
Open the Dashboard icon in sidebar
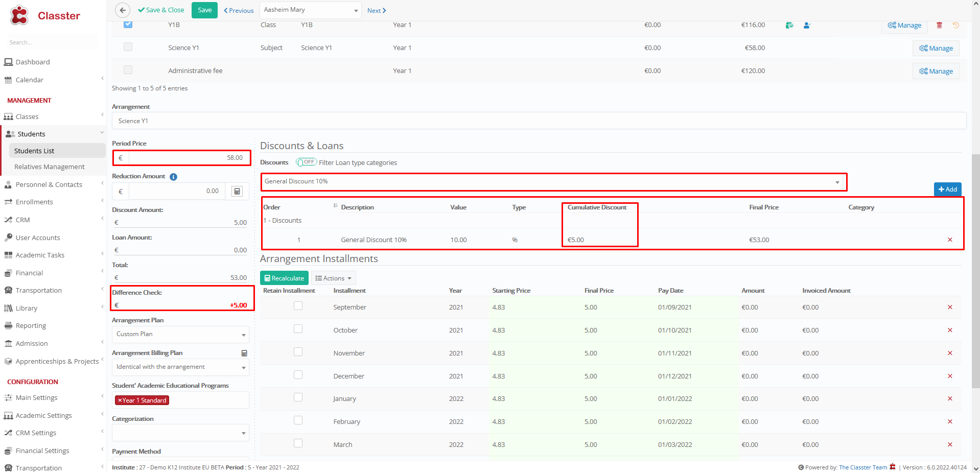tap(8, 62)
